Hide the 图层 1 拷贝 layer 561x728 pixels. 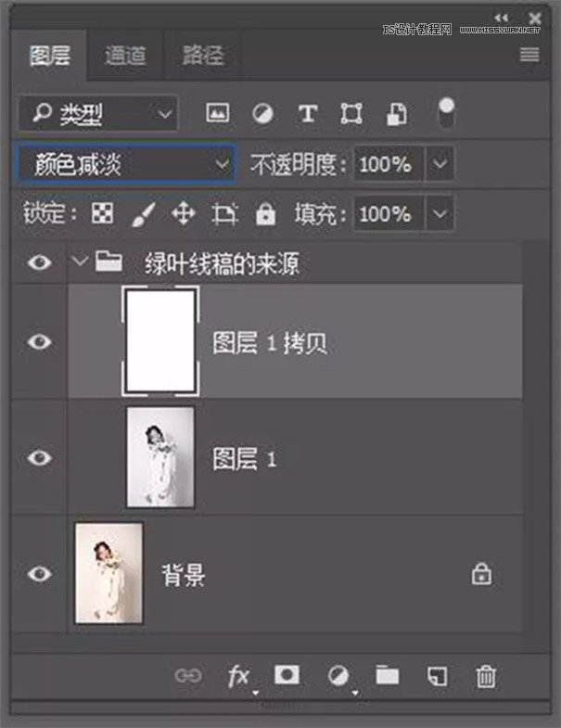tap(40, 342)
